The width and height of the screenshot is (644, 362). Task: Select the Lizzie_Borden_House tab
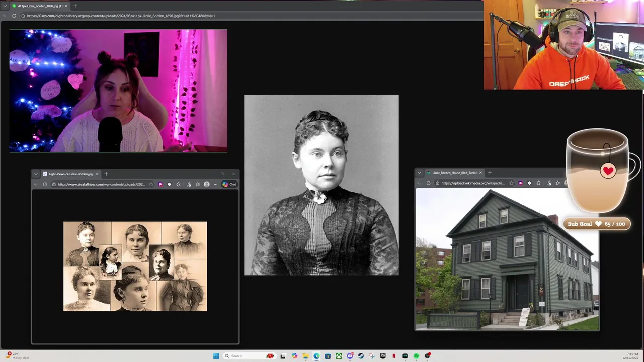coord(454,173)
